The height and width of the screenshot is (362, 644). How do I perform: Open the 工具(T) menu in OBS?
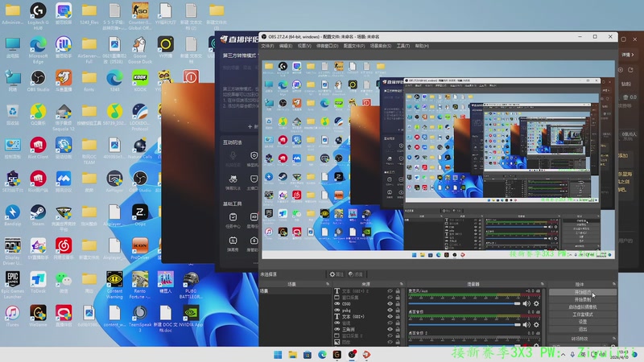tap(402, 46)
